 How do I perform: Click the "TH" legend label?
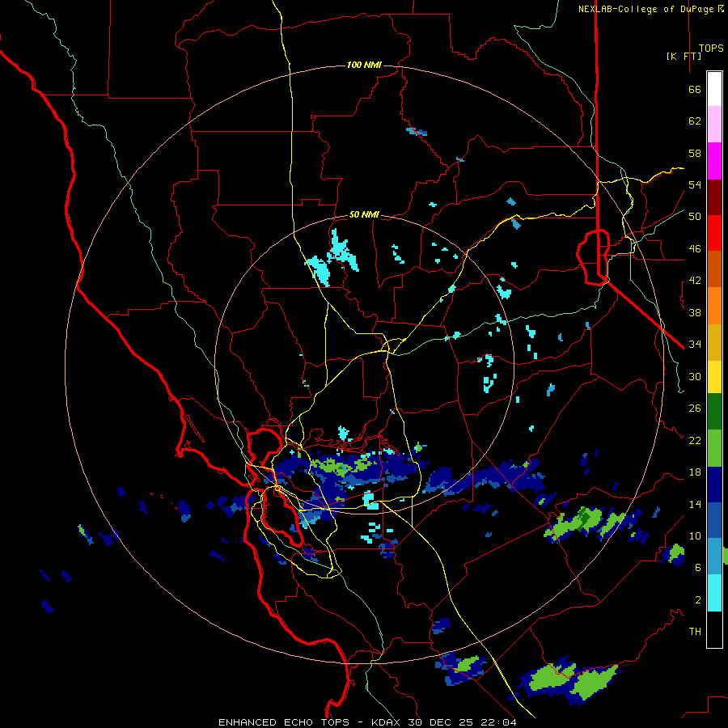[695, 632]
